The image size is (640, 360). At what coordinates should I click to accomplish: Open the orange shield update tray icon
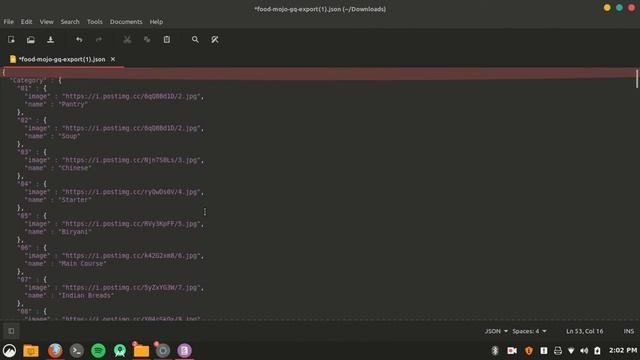pos(529,351)
